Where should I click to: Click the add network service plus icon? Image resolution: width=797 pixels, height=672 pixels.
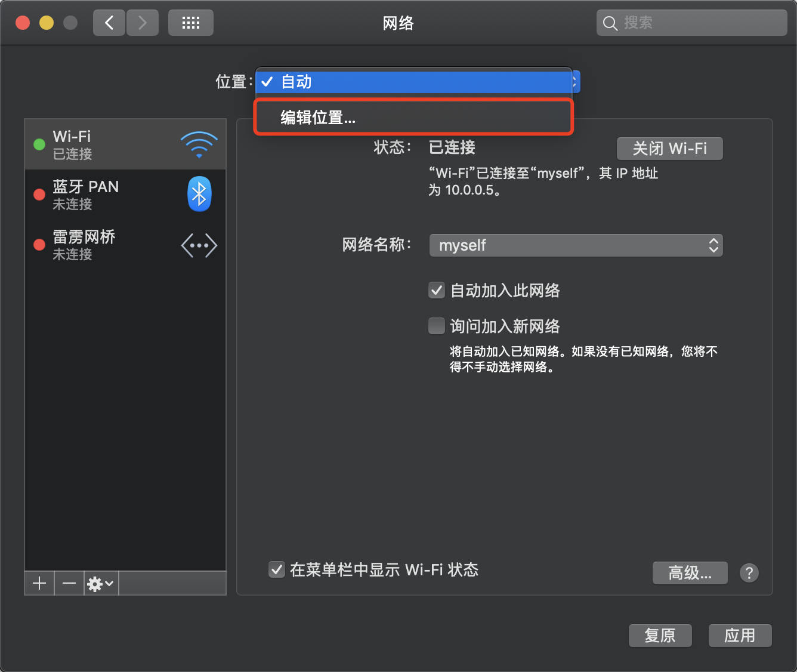[x=39, y=583]
